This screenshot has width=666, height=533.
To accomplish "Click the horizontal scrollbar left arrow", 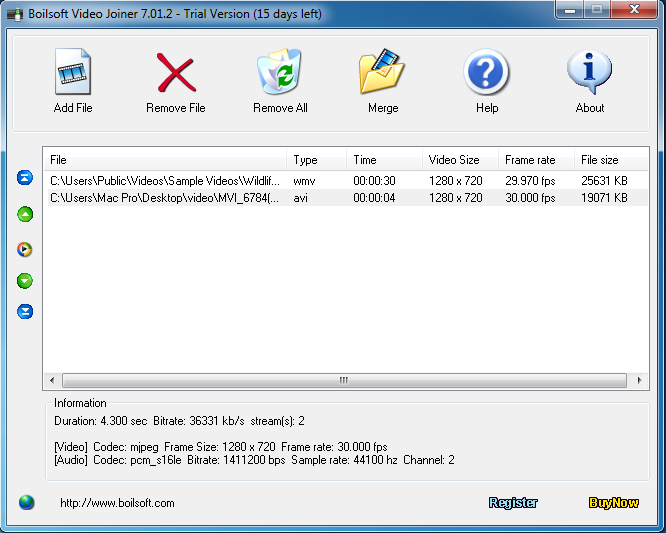I will [x=52, y=380].
